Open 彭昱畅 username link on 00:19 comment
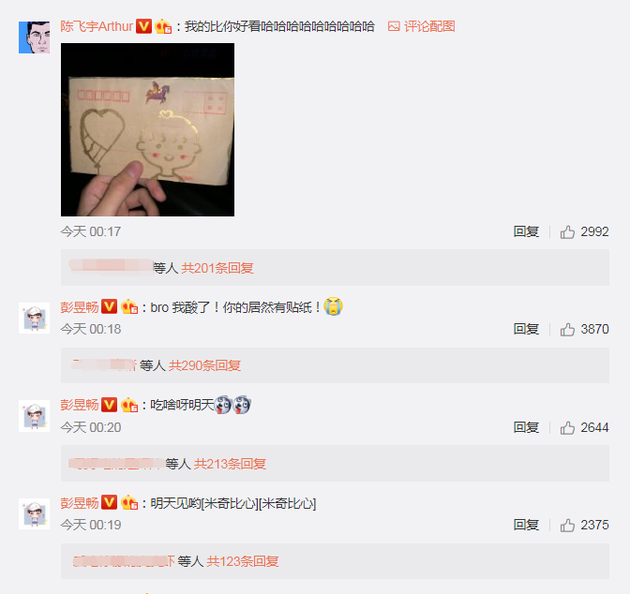This screenshot has width=630, height=594. click(80, 503)
